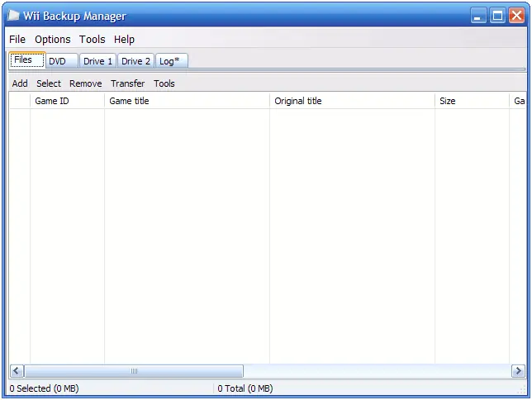Click the '0 Selected (0 MB)' status text

point(44,388)
